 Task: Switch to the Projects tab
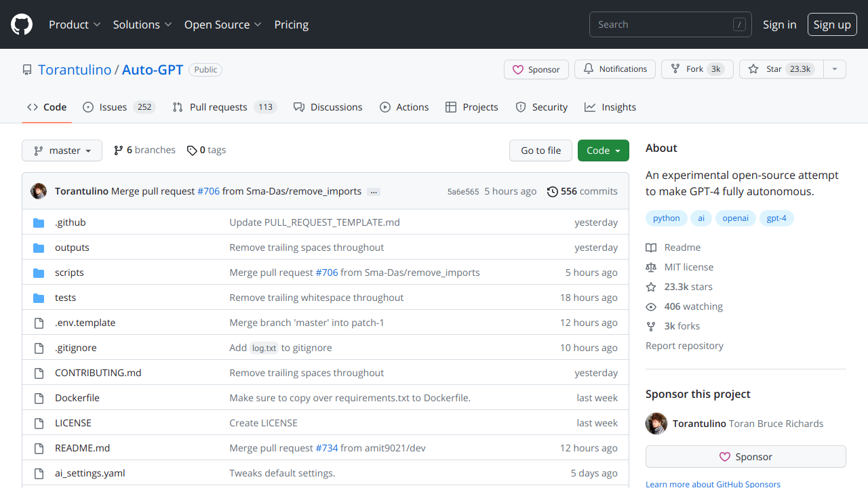click(x=472, y=107)
